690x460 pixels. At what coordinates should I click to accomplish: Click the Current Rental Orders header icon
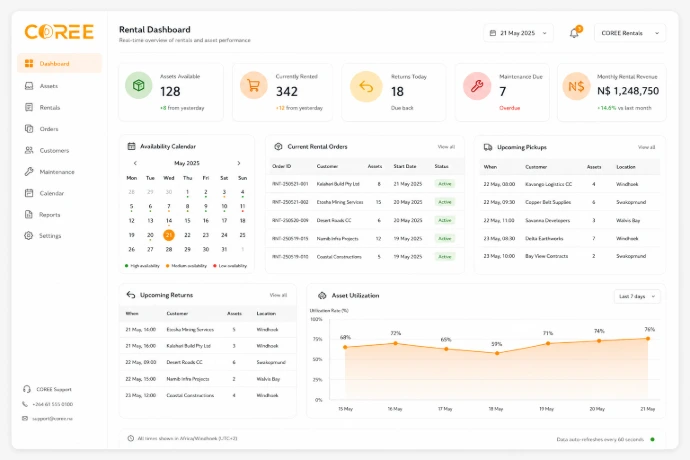[278, 147]
